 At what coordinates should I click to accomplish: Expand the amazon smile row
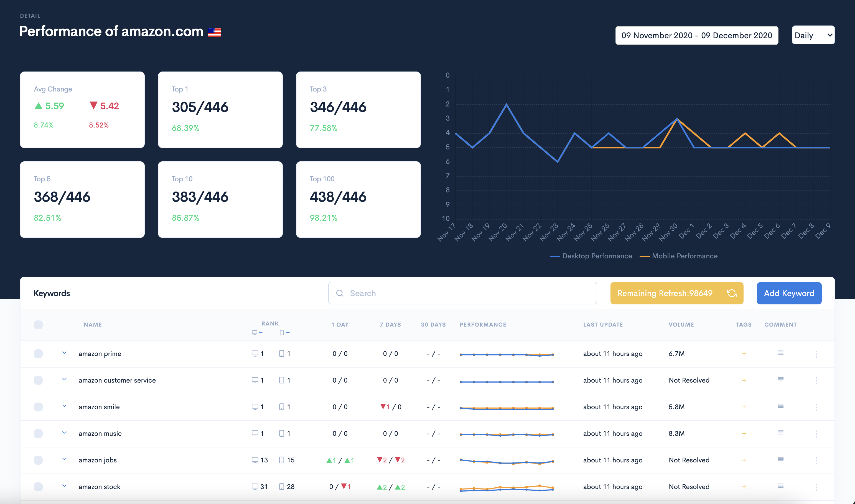click(x=64, y=406)
